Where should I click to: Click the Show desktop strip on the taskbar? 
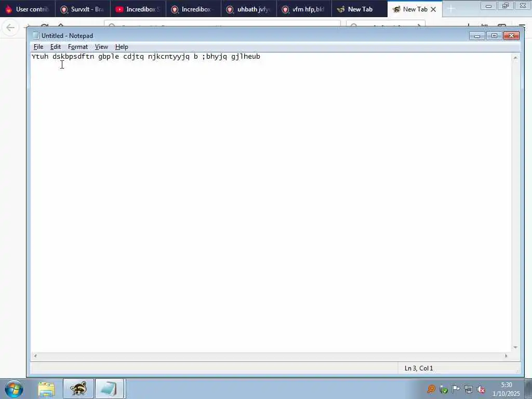(x=528, y=389)
